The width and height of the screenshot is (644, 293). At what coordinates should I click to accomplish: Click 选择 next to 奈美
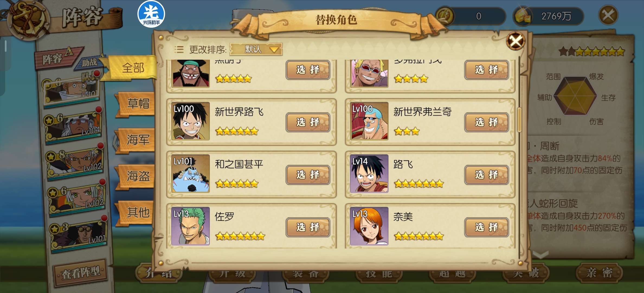pyautogui.click(x=487, y=227)
